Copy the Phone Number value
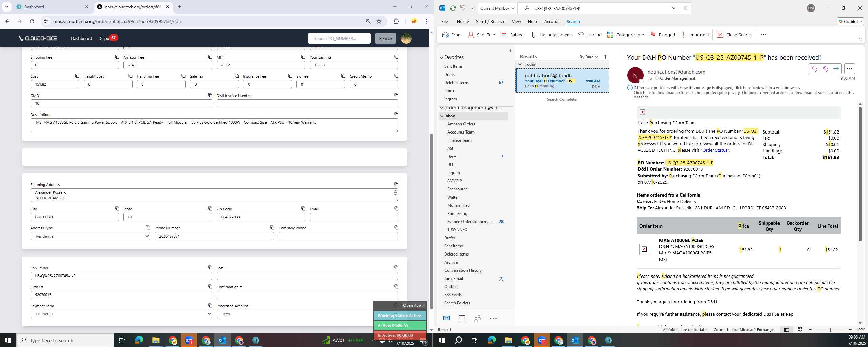 [272, 227]
